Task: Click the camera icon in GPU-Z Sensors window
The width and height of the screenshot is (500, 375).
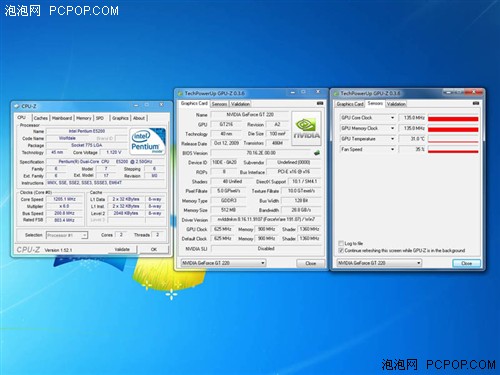Action: 476,103
